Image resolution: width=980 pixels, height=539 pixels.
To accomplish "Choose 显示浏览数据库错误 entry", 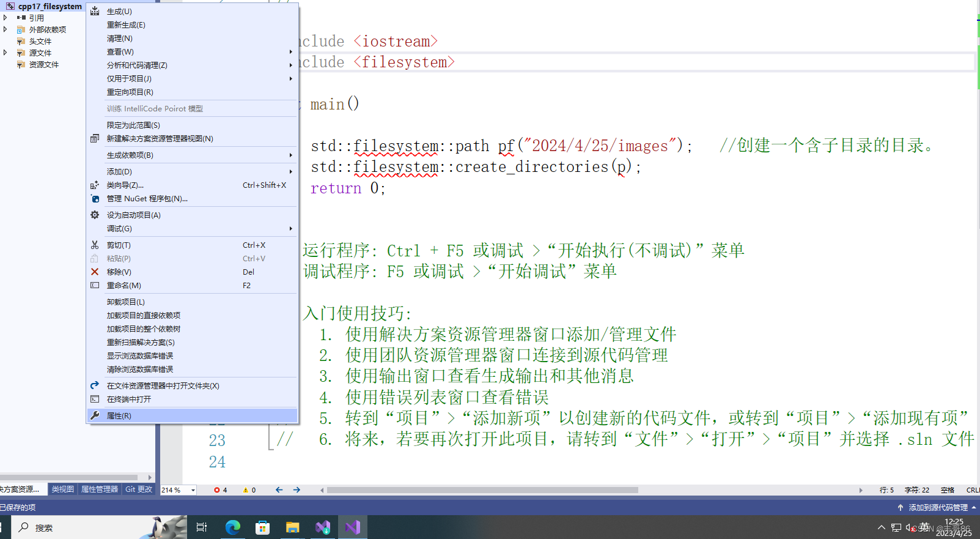I will (x=193, y=355).
